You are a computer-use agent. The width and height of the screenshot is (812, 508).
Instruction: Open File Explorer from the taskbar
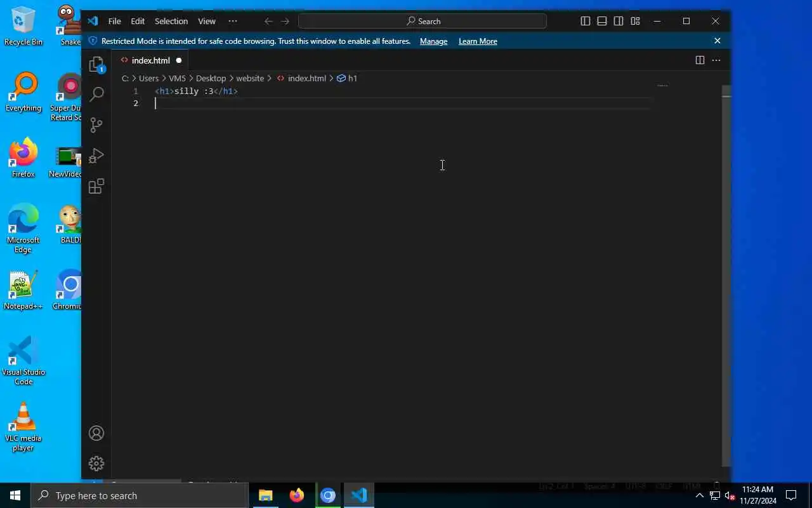tap(266, 495)
